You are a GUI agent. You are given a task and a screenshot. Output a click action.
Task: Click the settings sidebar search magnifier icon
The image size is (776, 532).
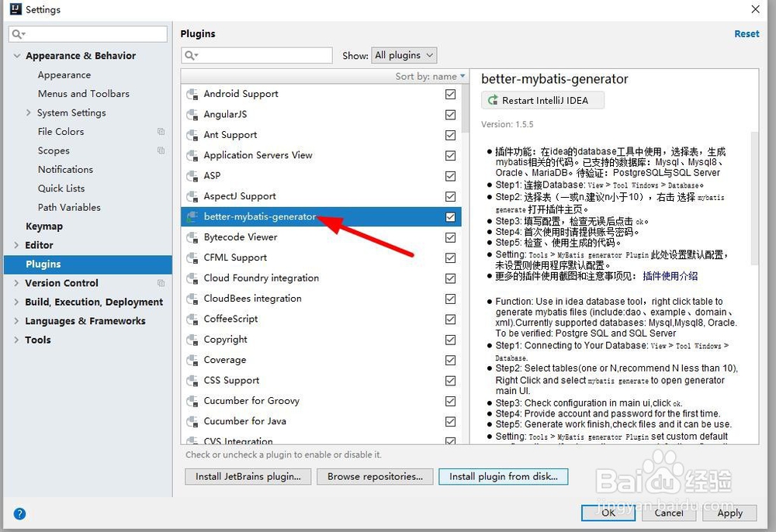[18, 34]
